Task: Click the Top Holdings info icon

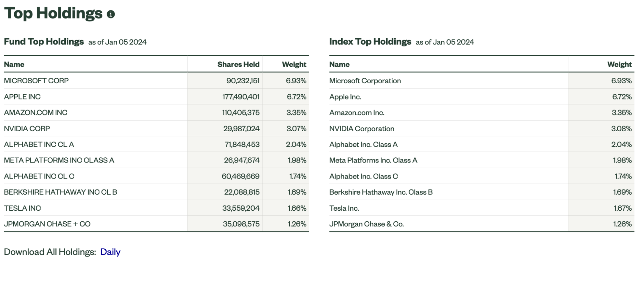Action: point(111,14)
